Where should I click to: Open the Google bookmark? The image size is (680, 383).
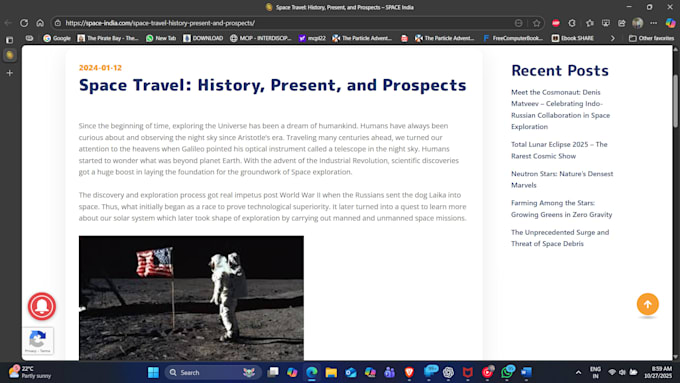pos(57,38)
